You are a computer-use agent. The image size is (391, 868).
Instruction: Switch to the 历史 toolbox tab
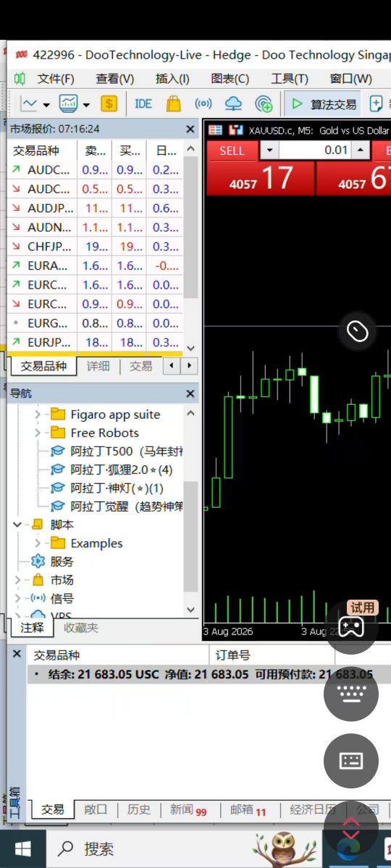pos(138,809)
